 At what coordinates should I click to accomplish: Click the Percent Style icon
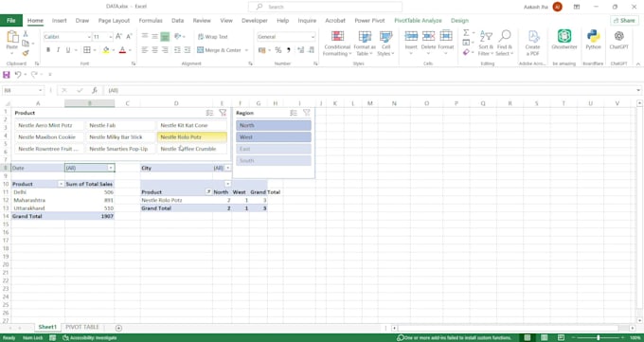(x=278, y=50)
